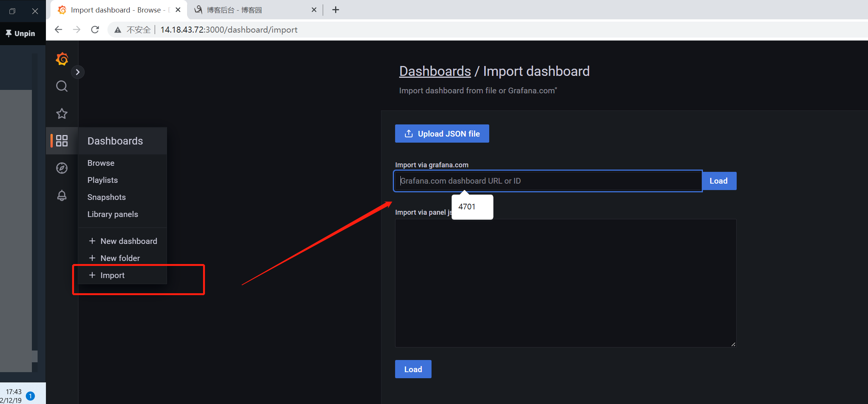The height and width of the screenshot is (404, 868).
Task: Open the search icon in sidebar
Action: tap(62, 86)
